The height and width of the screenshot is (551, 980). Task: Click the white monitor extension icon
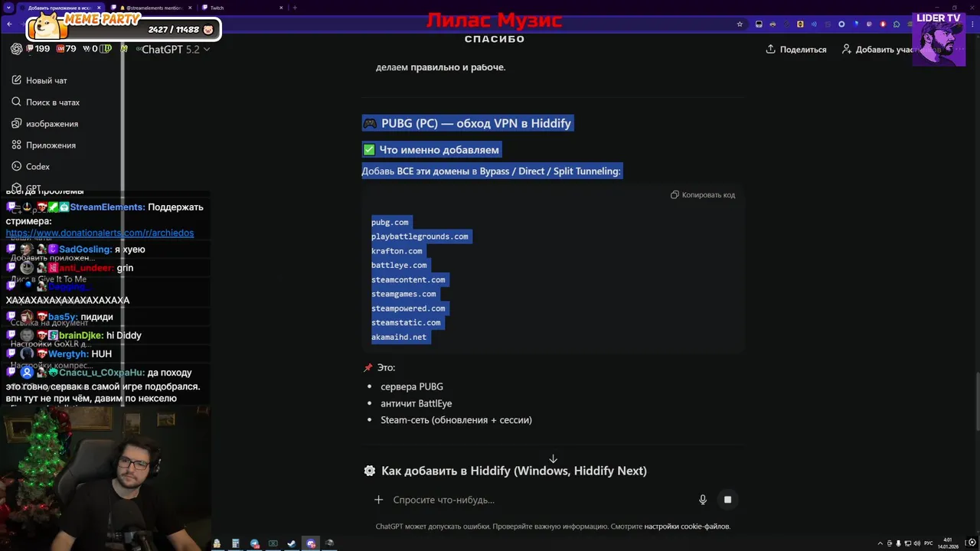759,24
